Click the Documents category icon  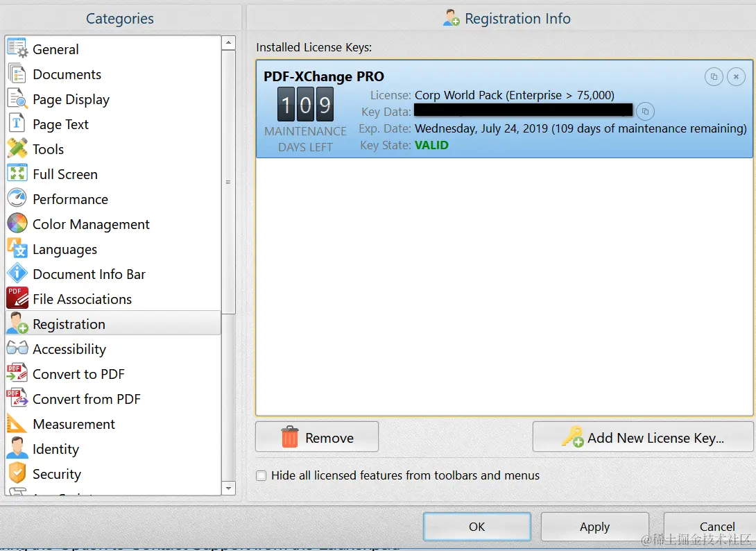pyautogui.click(x=17, y=74)
